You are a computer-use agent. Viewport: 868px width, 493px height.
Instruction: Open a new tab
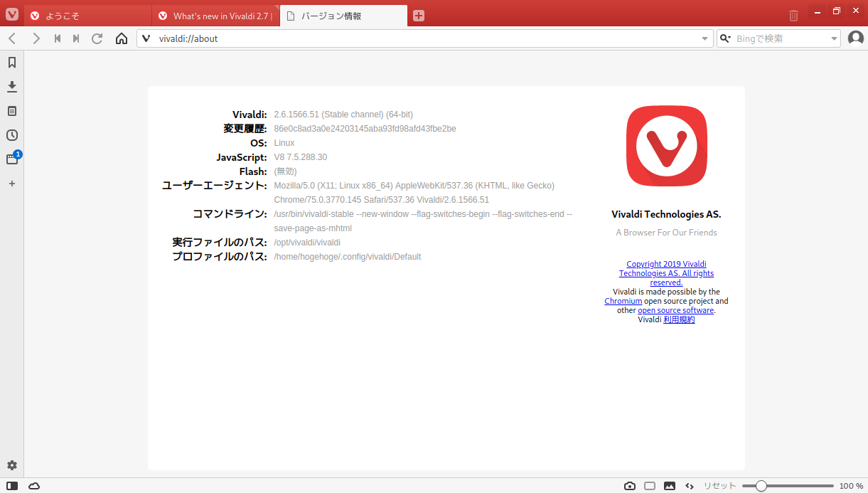(419, 16)
